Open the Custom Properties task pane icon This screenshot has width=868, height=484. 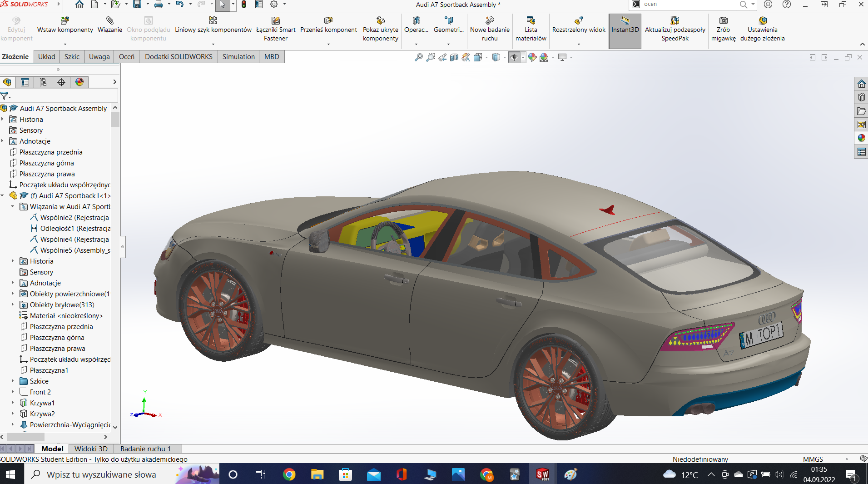click(x=861, y=152)
